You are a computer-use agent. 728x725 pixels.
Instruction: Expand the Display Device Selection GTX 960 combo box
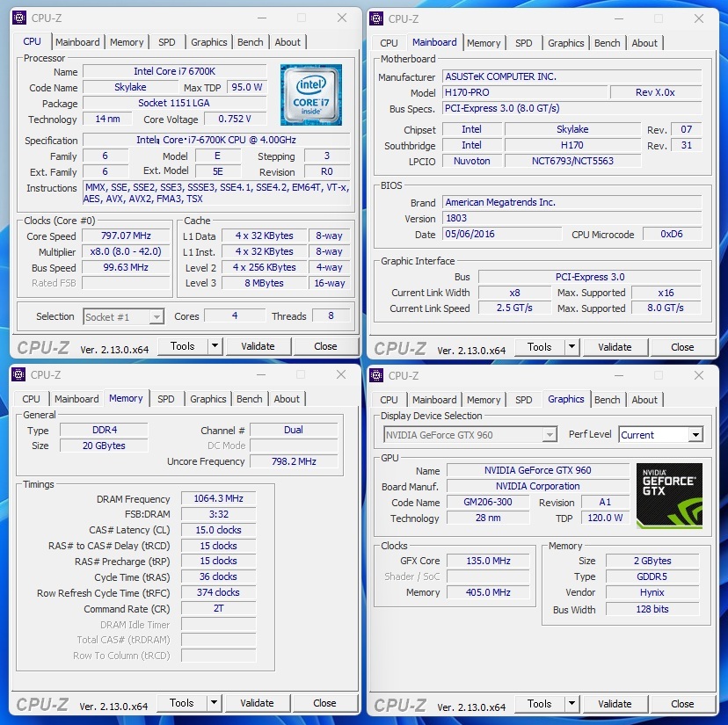(550, 435)
